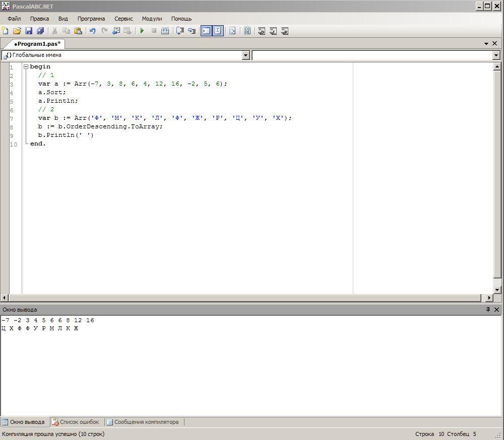
Task: Undo the last edit via toolbar
Action: [93, 31]
